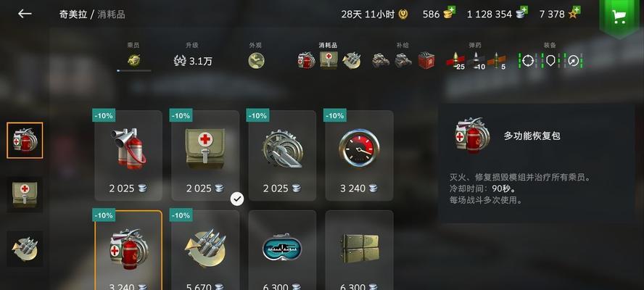644x290 pixels.
Task: Select the armor plates consumable priced 6 300
Action: point(360,250)
